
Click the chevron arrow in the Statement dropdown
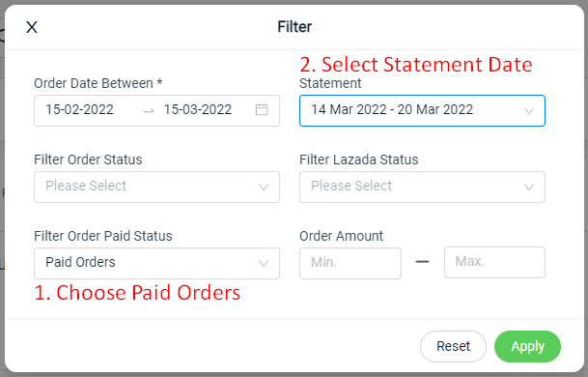coord(529,111)
